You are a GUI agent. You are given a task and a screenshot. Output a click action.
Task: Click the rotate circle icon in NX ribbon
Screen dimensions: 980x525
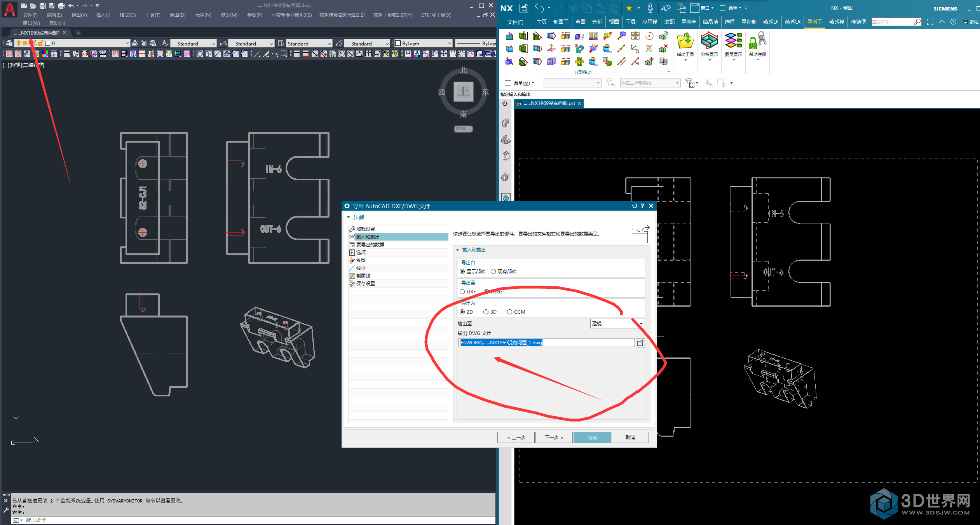click(x=649, y=36)
